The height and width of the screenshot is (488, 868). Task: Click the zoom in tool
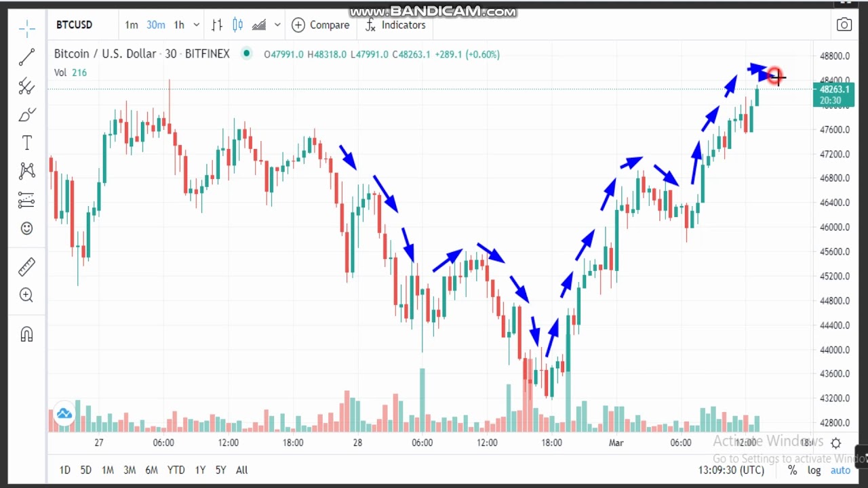coord(26,295)
